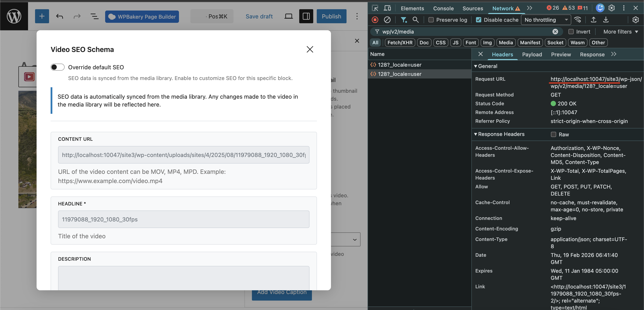Uncheck the Disable cache checkbox
The height and width of the screenshot is (310, 644).
pyautogui.click(x=478, y=20)
